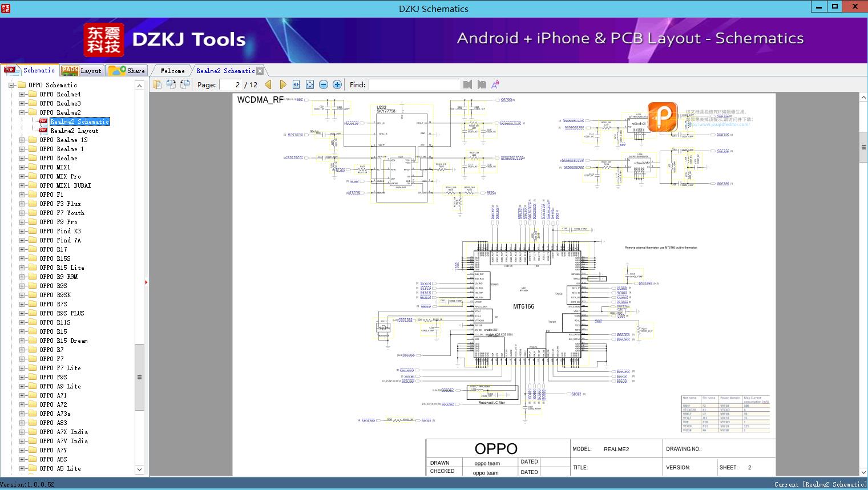Zoom out with the minus icon
Viewport: 868px width, 490px height.
pyautogui.click(x=324, y=84)
